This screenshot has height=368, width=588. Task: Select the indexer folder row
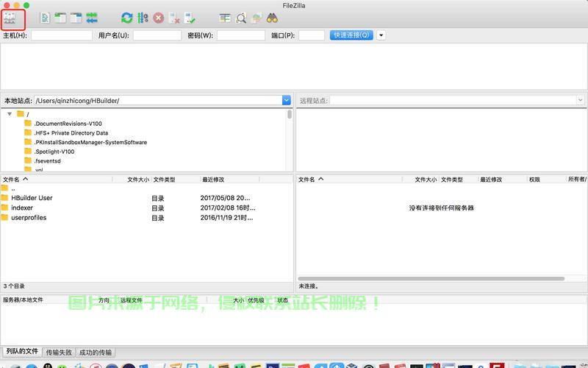point(146,208)
